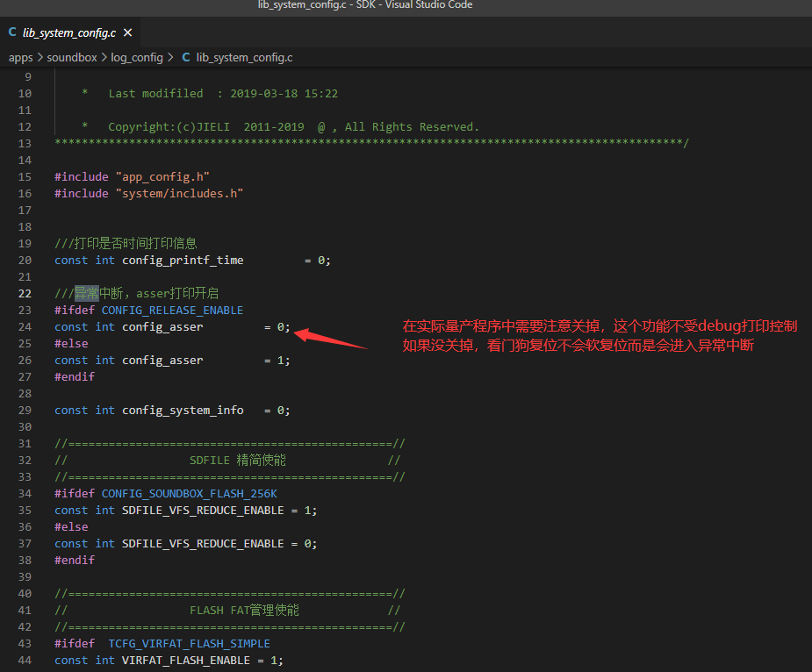This screenshot has height=672, width=812.
Task: Click the highlighted "异常" word in line 22
Action: (87, 294)
